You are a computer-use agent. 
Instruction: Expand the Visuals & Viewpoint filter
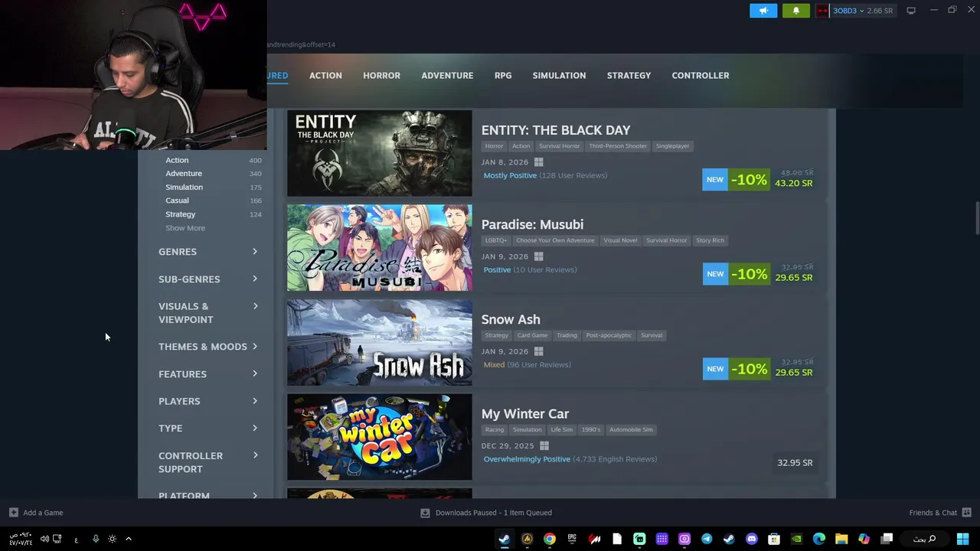tap(207, 313)
